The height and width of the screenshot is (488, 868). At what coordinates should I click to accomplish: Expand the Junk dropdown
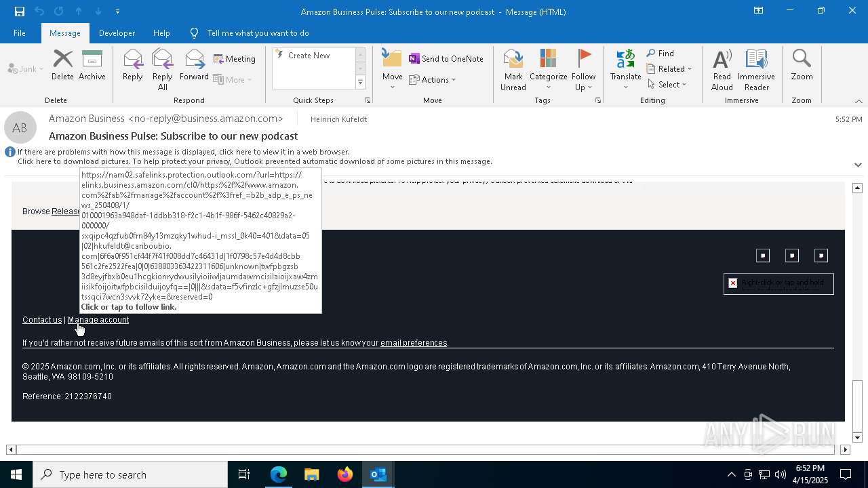coord(26,69)
